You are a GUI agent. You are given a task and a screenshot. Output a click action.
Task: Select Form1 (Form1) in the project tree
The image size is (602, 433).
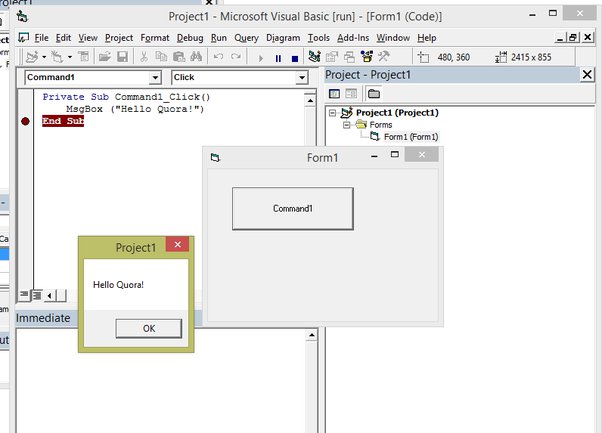(410, 137)
